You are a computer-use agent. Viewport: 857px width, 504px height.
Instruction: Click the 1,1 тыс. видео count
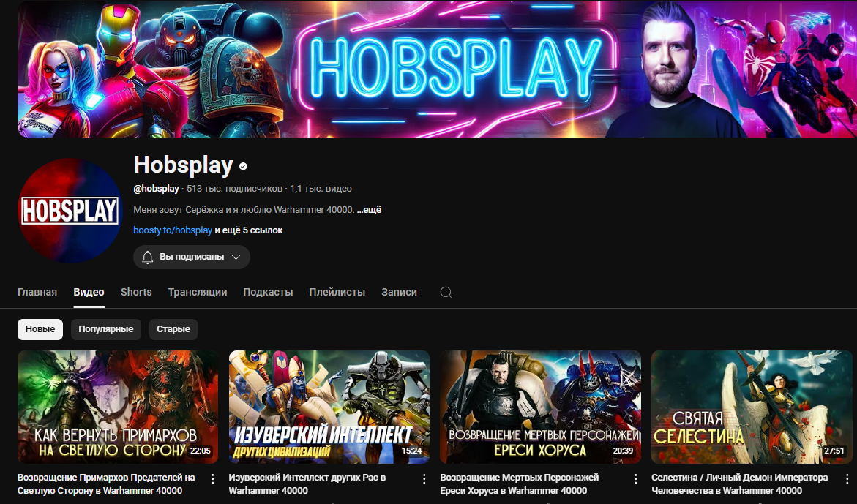point(321,189)
